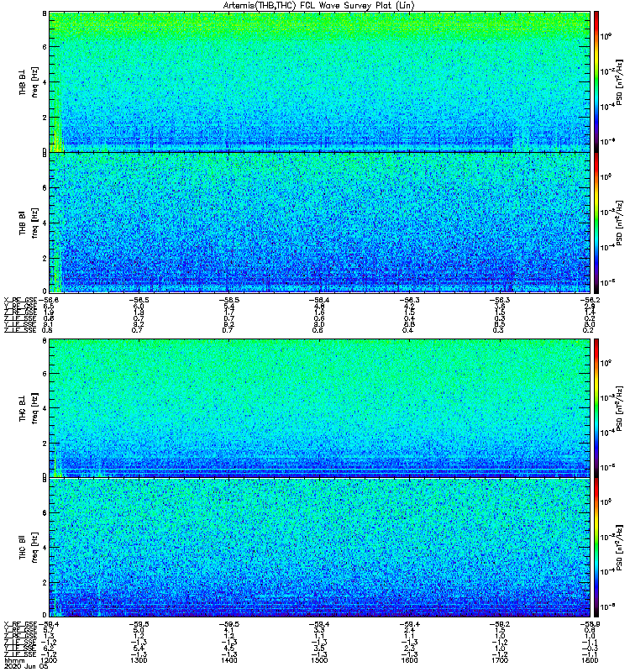The width and height of the screenshot is (630, 672).
Task: Click inside the THB B-perpendicular spectrogram
Action: pos(319,81)
